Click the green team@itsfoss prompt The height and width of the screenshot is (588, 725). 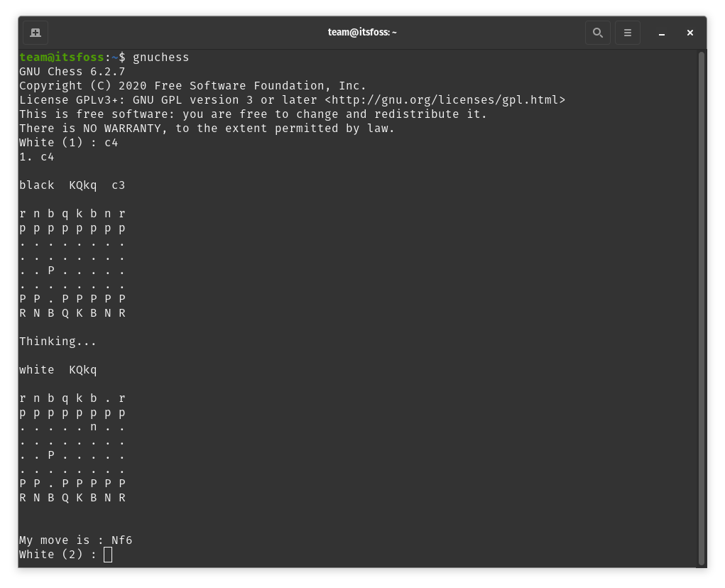[62, 58]
